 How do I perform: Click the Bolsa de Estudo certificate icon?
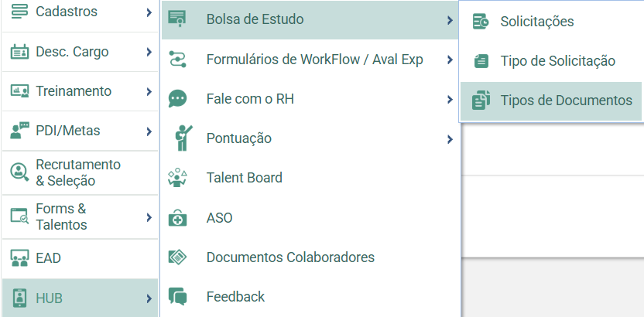pos(177,19)
